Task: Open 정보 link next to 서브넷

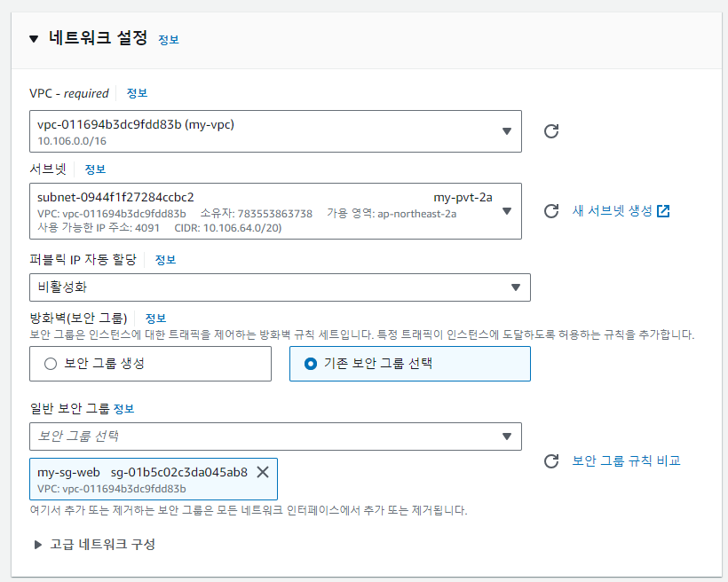Action: click(95, 169)
